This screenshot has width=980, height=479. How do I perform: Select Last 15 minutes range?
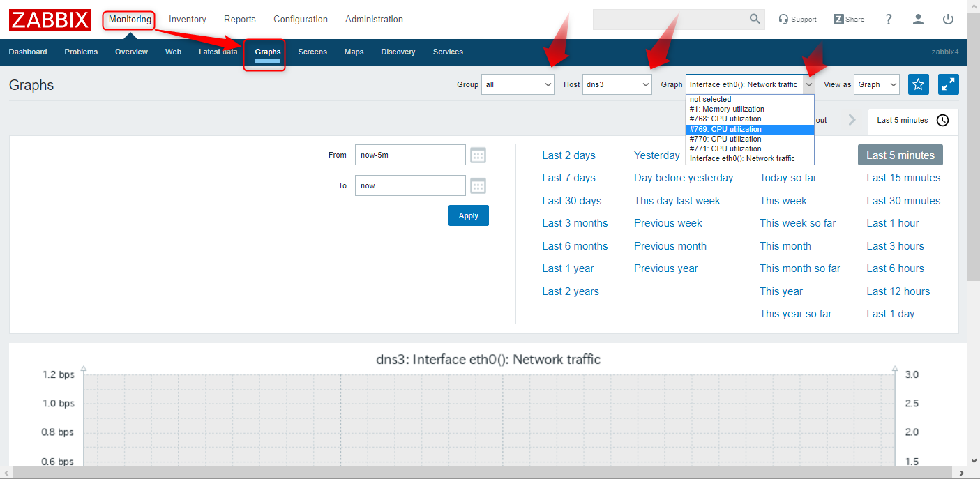coord(903,178)
